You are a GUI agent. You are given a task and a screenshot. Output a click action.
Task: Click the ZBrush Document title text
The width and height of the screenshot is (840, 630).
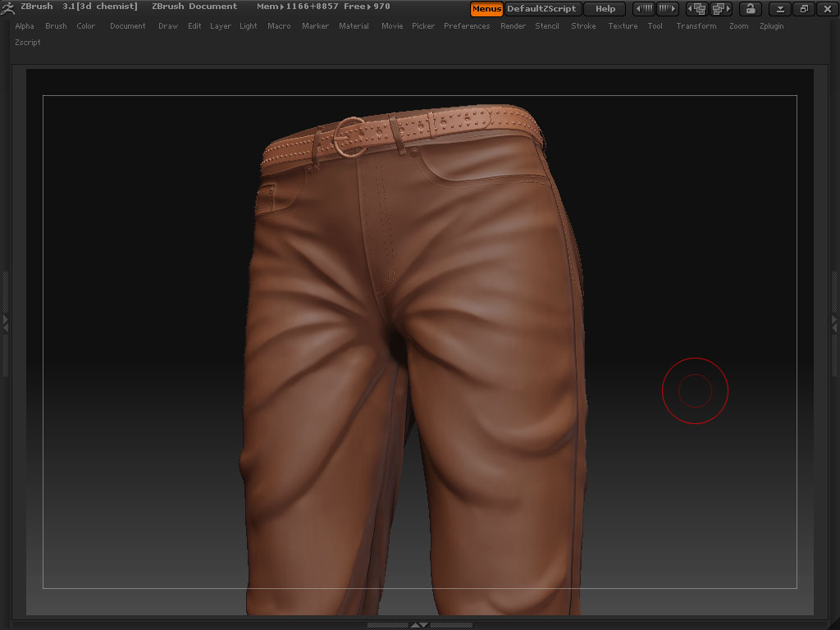coord(194,7)
